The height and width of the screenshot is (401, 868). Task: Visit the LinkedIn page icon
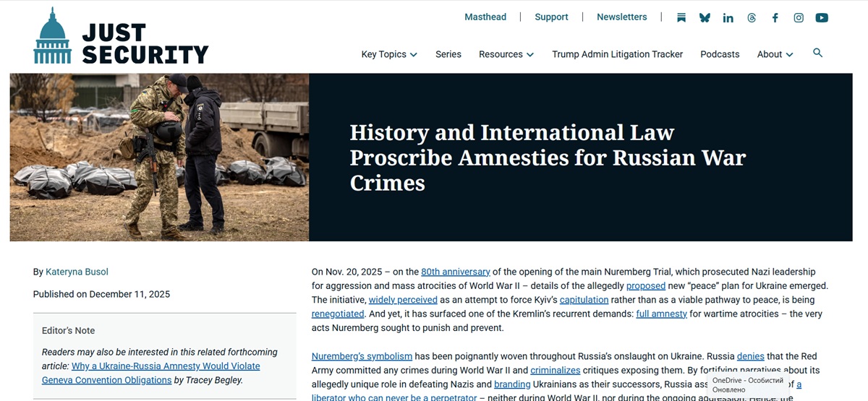pyautogui.click(x=728, y=18)
